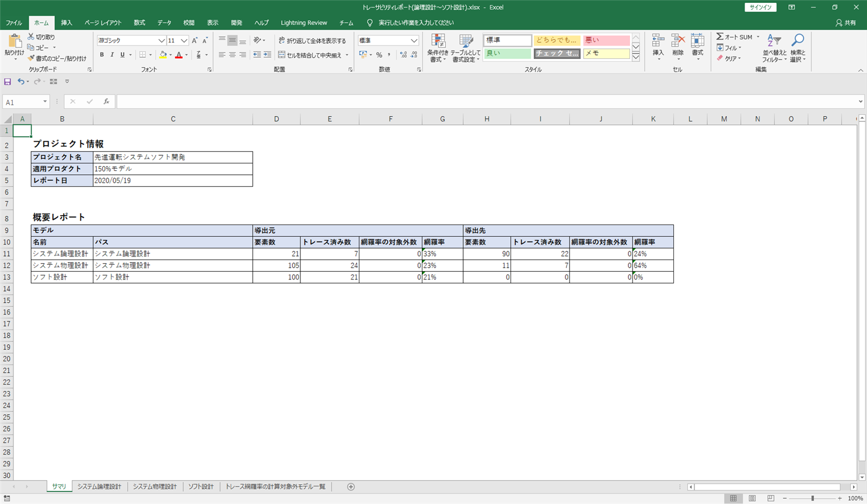Open the File (ファイル) tab
This screenshot has width=867, height=504.
tap(14, 23)
